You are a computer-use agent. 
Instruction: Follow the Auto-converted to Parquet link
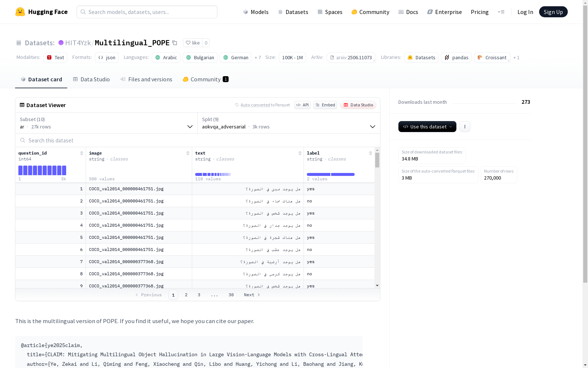[262, 105]
